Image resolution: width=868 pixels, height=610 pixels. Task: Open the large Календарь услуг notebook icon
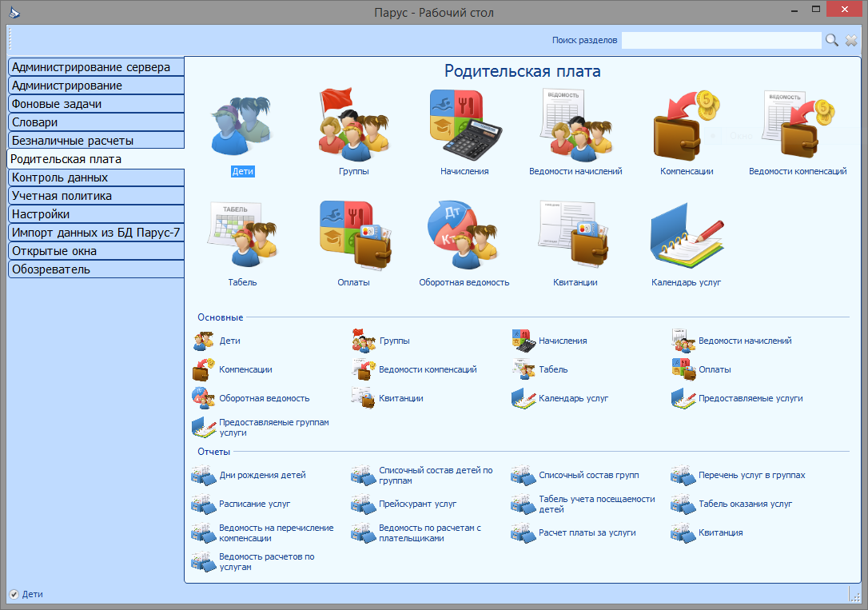687,235
